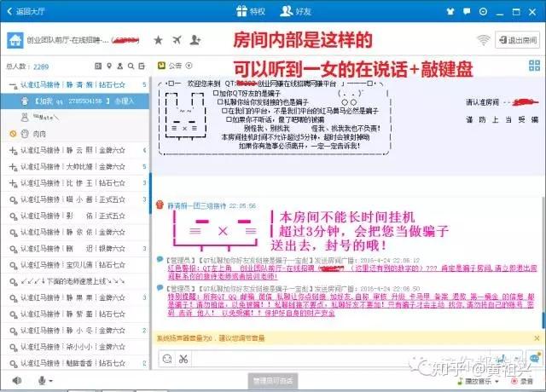The height and width of the screenshot is (392, 546).
Task: Click the person icon in member panel header
Action: [119, 66]
